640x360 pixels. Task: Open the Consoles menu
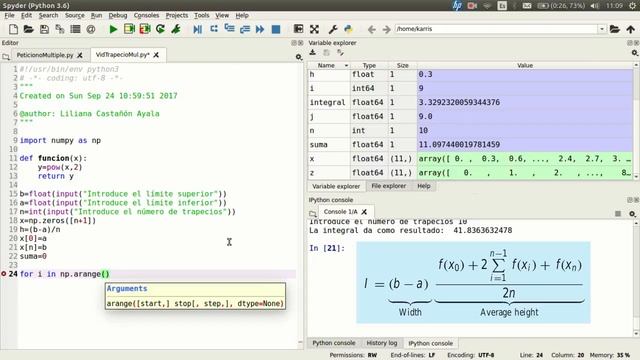click(146, 15)
